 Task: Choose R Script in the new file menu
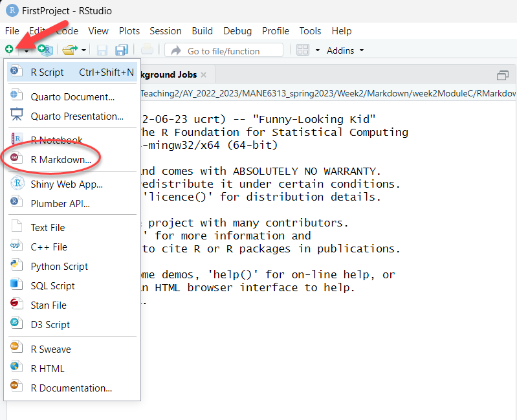47,72
